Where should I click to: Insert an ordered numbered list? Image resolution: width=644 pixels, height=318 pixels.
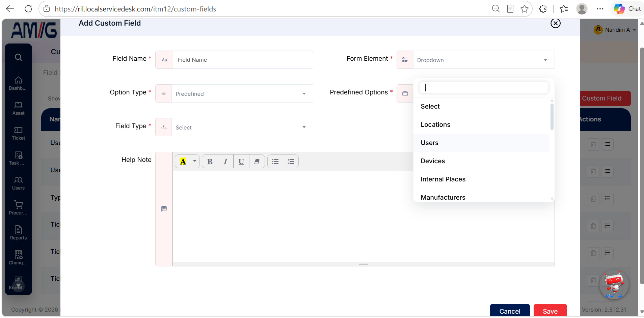tap(291, 162)
